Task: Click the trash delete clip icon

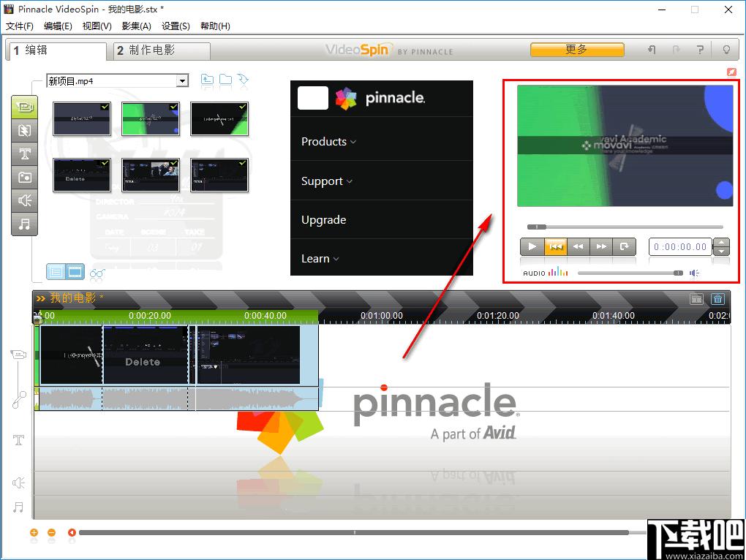Action: (x=717, y=298)
